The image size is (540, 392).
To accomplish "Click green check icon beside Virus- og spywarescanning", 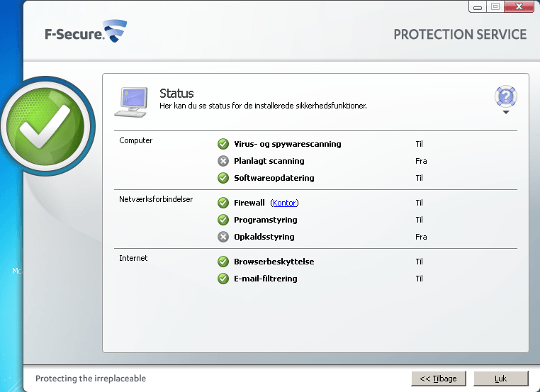I will click(x=223, y=144).
